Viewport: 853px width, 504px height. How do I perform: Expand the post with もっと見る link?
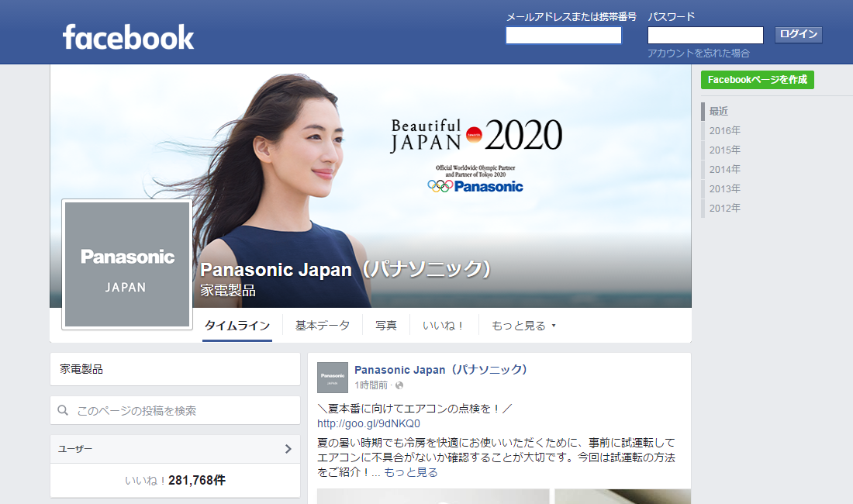point(411,472)
